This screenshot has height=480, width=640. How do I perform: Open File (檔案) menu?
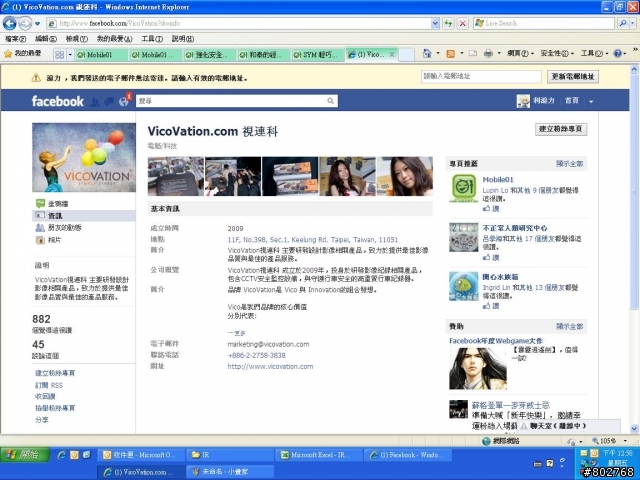pos(16,39)
